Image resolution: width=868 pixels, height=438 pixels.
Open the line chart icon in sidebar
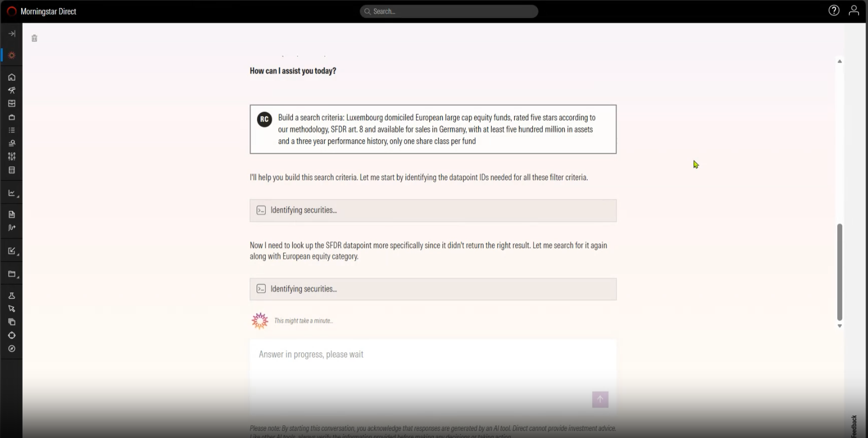point(12,193)
